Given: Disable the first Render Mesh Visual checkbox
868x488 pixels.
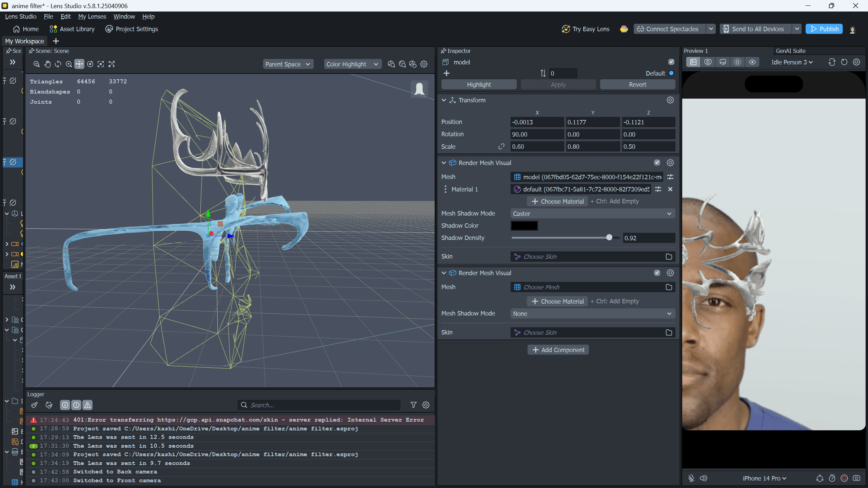Looking at the screenshot, I should [x=657, y=163].
